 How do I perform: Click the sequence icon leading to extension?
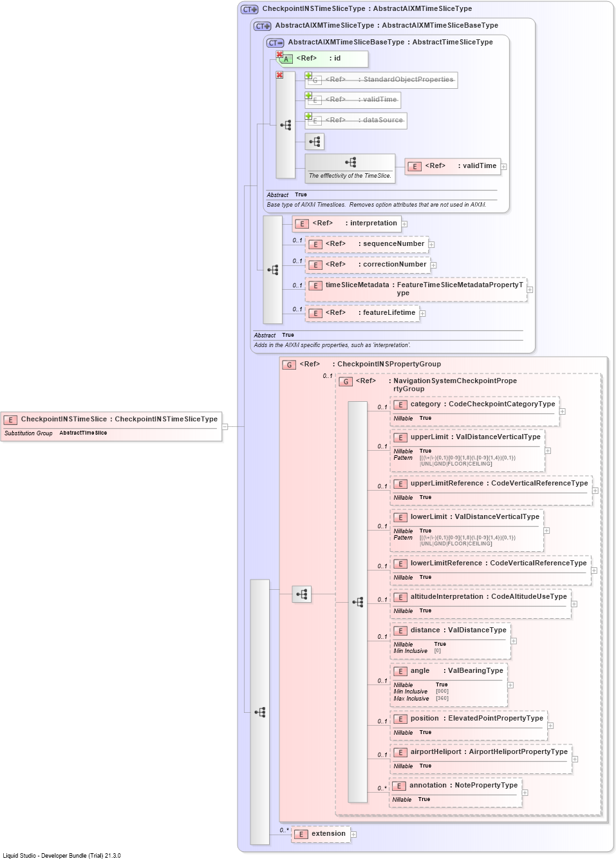point(260,712)
